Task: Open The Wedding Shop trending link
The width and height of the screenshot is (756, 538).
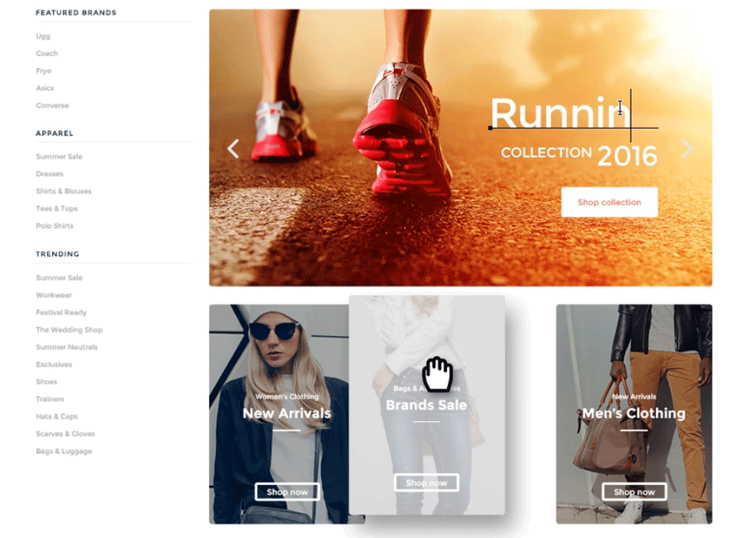Action: pyautogui.click(x=69, y=330)
